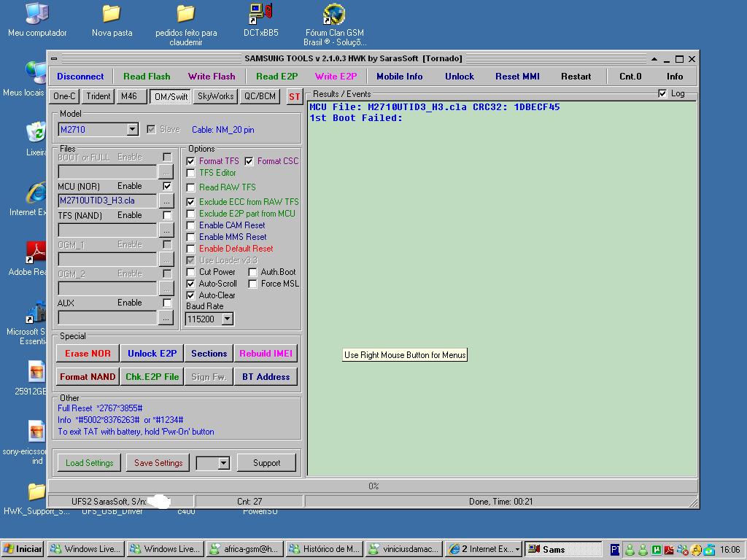Click the Erase NOR button
This screenshot has width=747, height=560.
pos(88,354)
